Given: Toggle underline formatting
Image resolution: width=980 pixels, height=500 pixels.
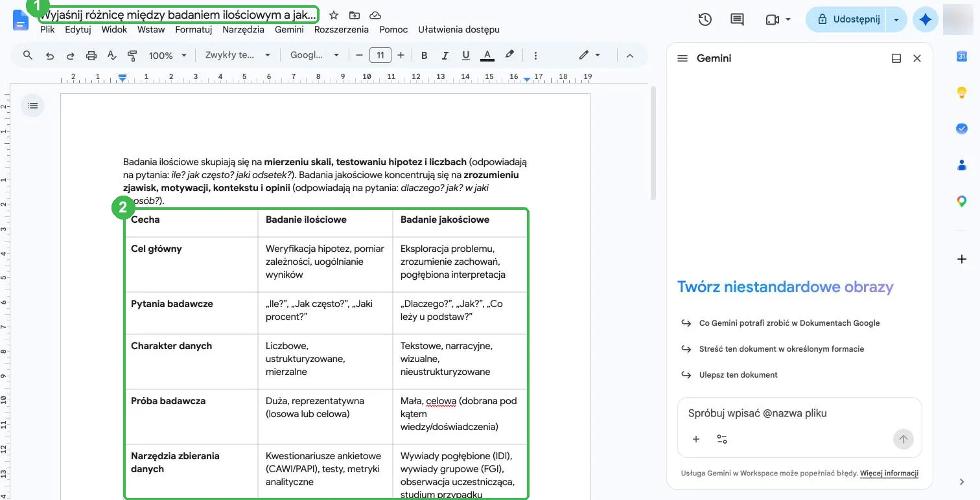Looking at the screenshot, I should [465, 56].
